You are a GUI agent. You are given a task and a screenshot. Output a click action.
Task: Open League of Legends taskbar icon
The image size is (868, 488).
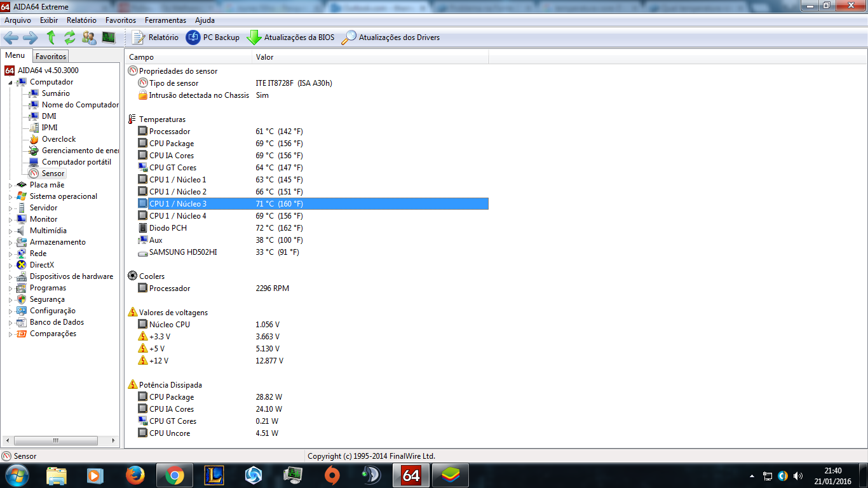point(214,475)
